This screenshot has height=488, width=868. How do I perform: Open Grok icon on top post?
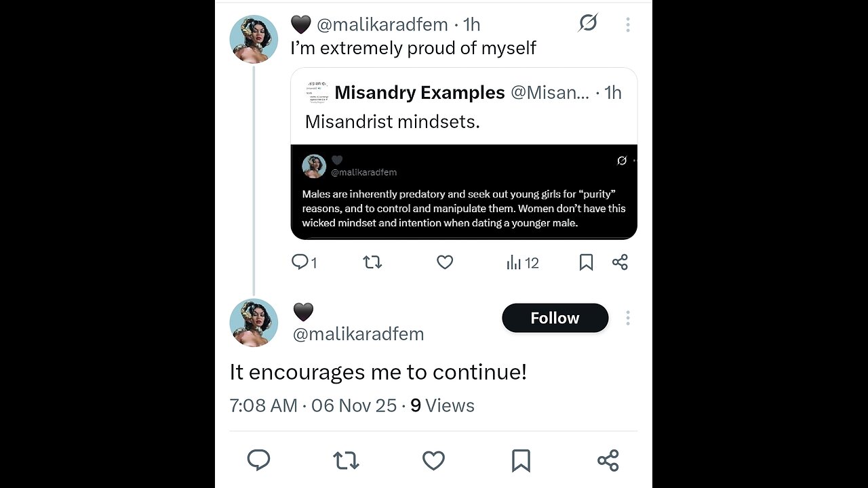[x=588, y=23]
